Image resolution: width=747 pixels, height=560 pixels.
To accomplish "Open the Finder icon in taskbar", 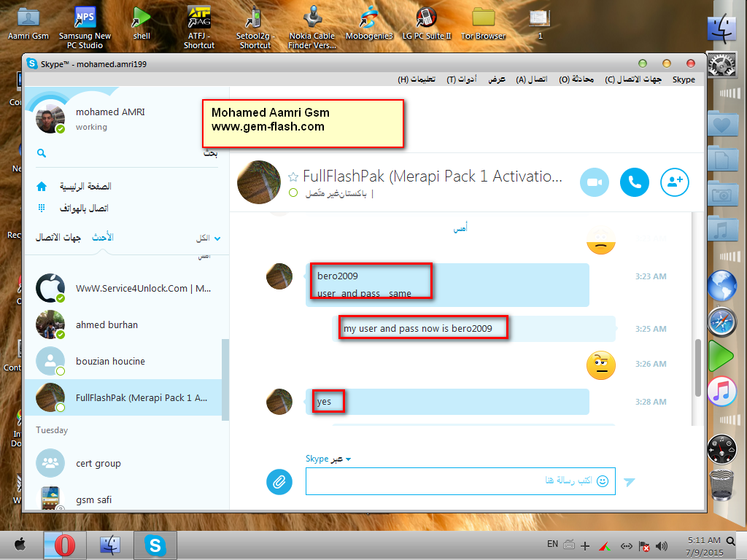I will click(110, 545).
